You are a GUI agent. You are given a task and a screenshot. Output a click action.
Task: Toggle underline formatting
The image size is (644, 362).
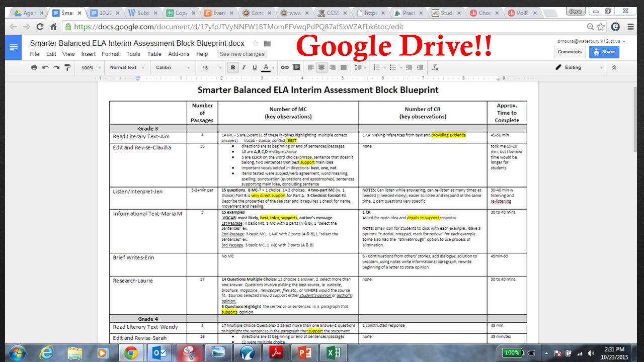click(255, 67)
